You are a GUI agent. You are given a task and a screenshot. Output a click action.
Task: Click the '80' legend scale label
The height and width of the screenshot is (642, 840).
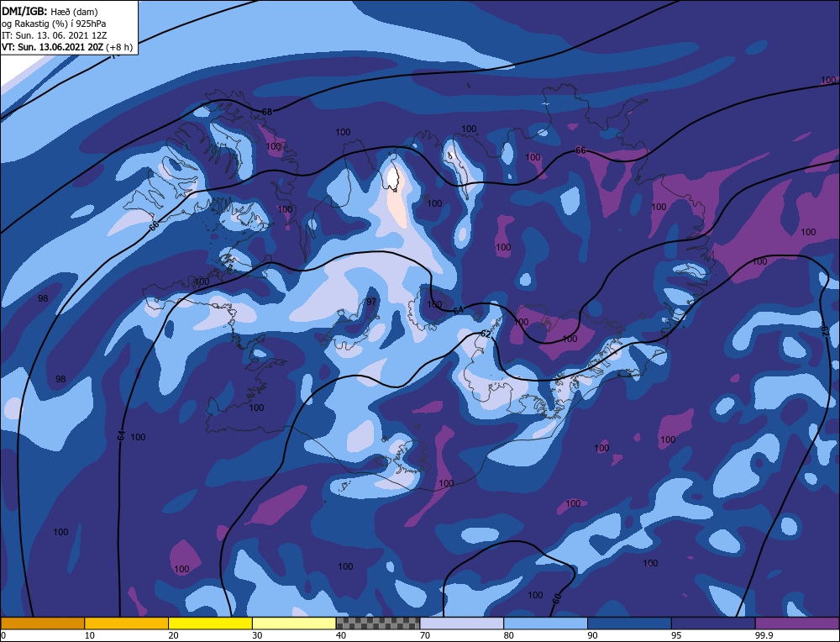click(x=509, y=635)
